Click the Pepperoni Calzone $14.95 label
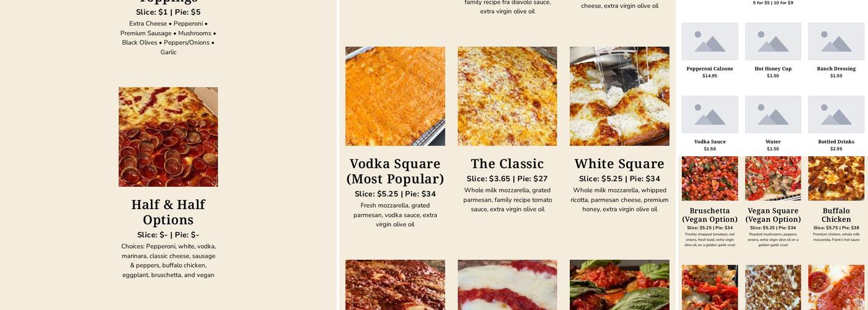868x310 pixels. coord(710,72)
